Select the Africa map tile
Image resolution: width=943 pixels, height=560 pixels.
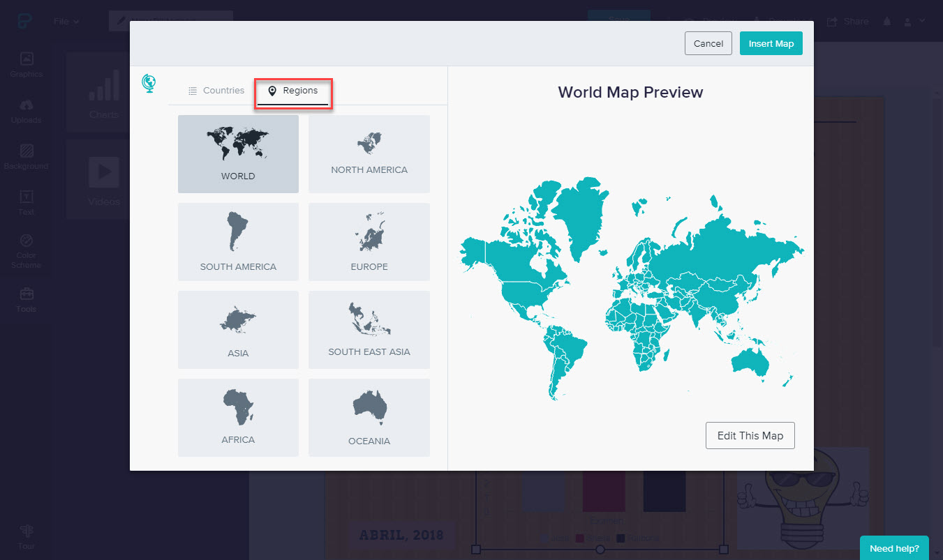coord(238,418)
